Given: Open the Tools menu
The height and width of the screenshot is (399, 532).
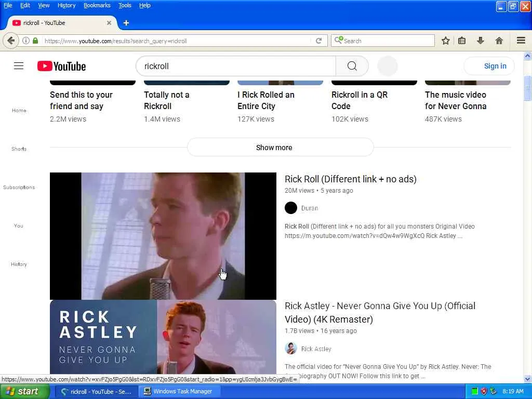Looking at the screenshot, I should click(x=125, y=5).
